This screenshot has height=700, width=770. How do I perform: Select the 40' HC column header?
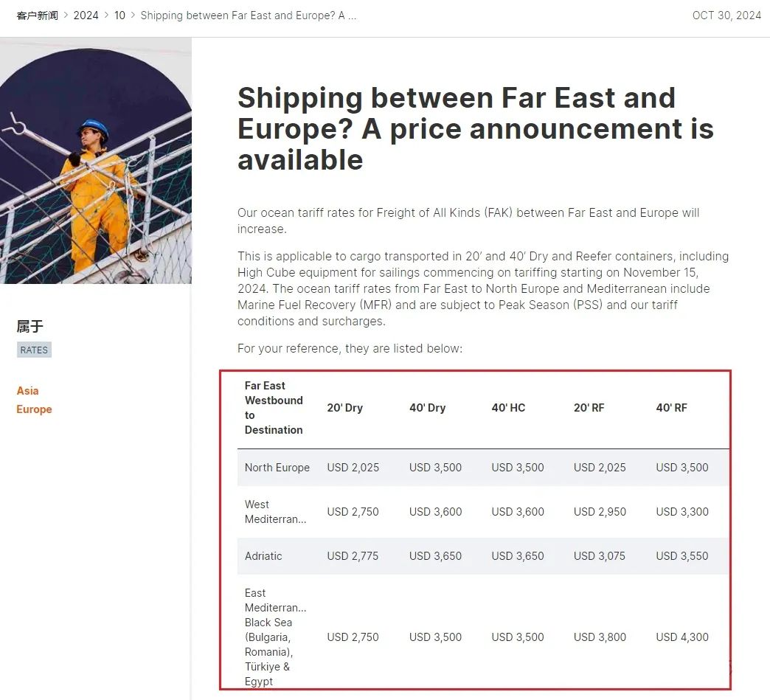(x=508, y=408)
